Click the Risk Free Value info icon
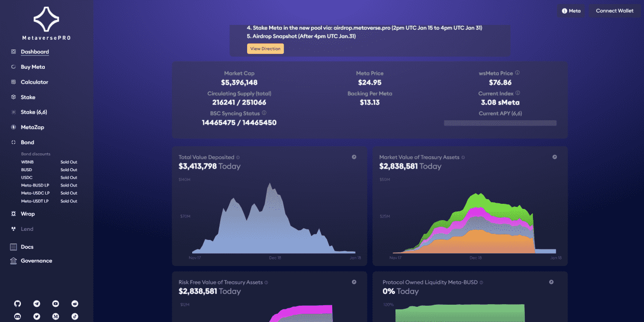644x322 pixels. pyautogui.click(x=266, y=282)
